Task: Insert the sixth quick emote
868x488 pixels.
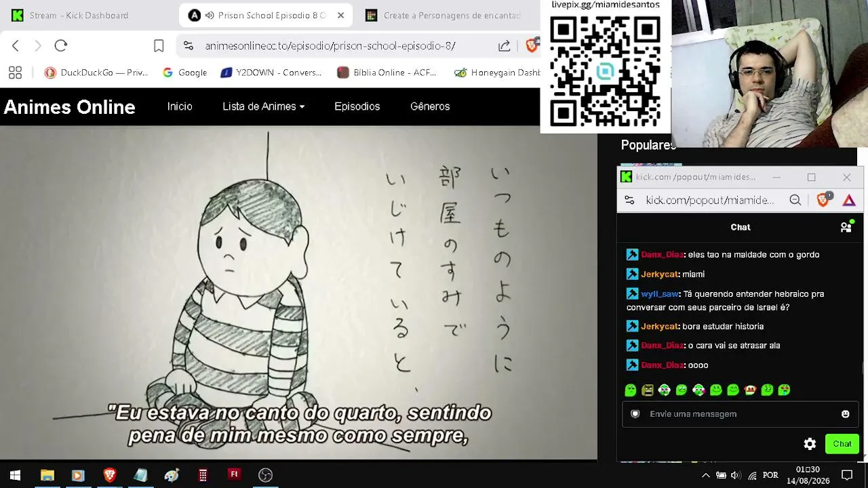Action: pyautogui.click(x=715, y=390)
